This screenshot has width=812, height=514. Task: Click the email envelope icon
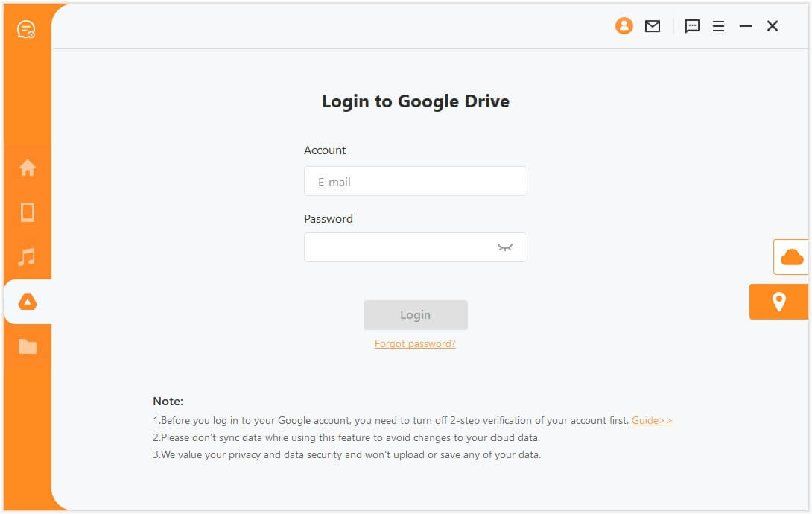pos(652,25)
